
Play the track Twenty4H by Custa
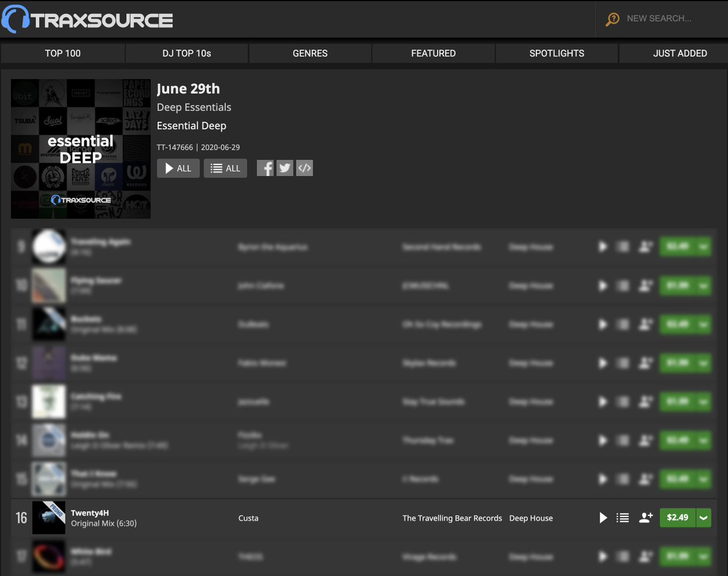602,518
